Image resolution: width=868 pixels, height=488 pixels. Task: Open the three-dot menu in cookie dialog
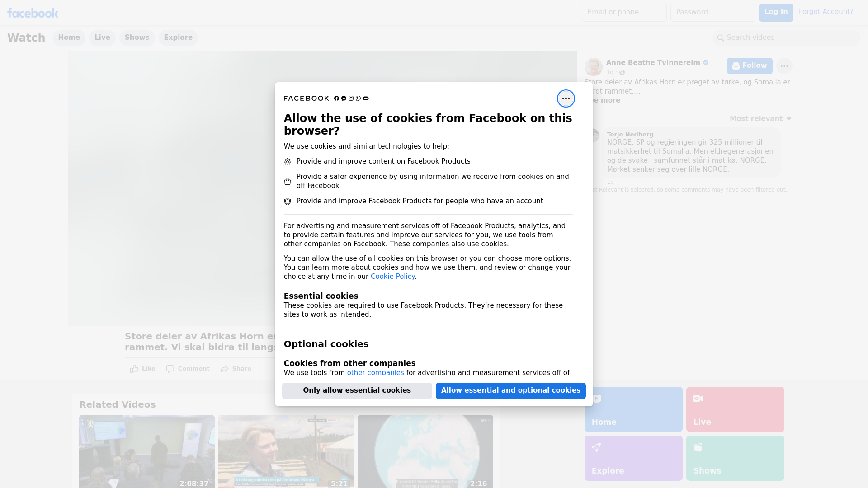pyautogui.click(x=566, y=99)
